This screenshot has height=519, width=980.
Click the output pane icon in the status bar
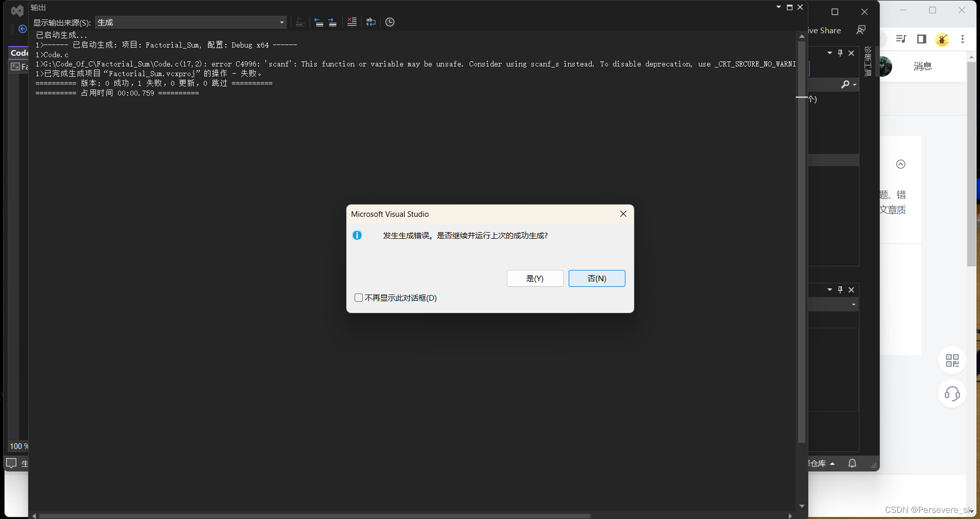(11, 463)
